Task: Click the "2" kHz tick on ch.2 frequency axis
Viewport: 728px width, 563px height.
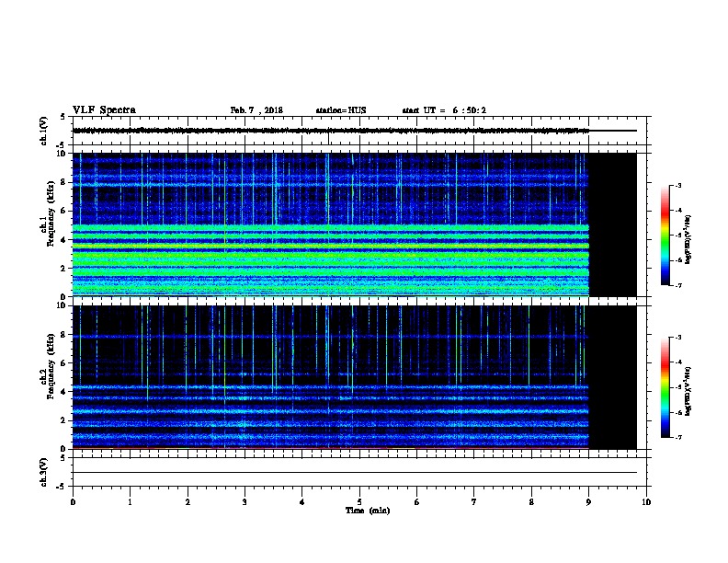Action: click(63, 420)
